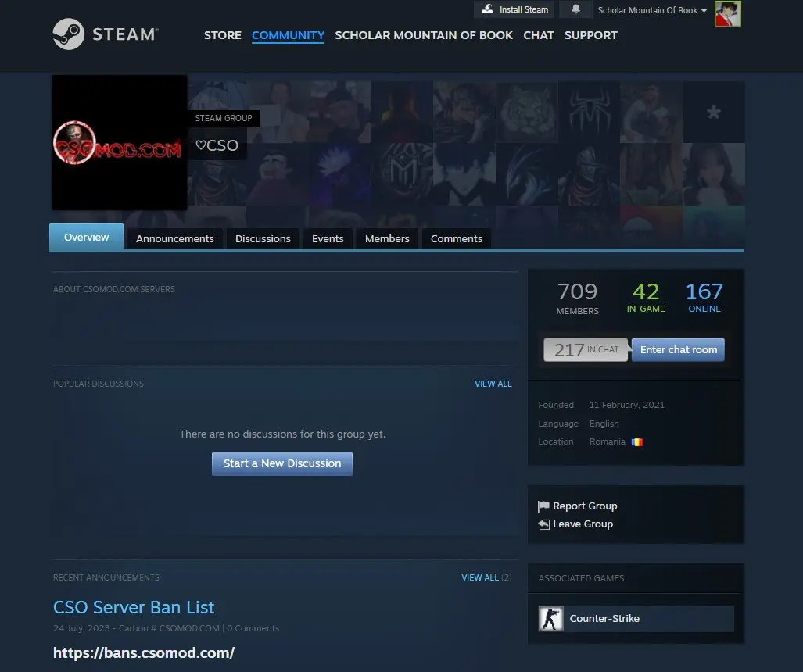The width and height of the screenshot is (803, 672).
Task: Open the COMMUNITY menu
Action: 288,35
